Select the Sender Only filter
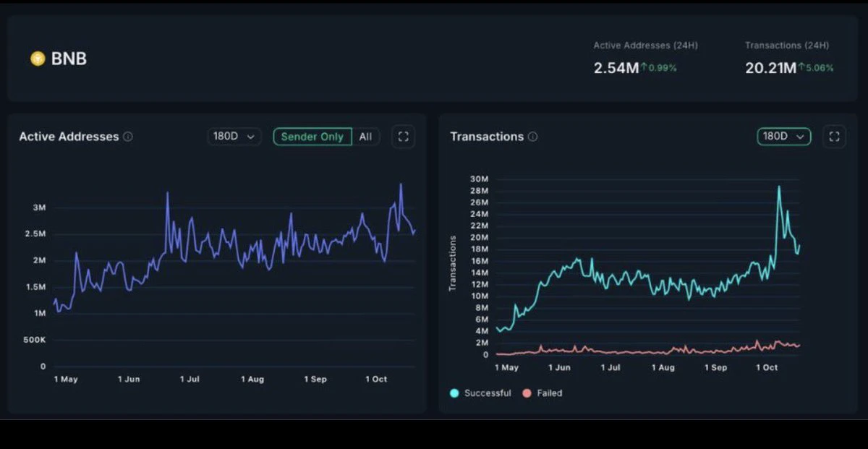Viewport: 868px width, 449px height. (312, 137)
